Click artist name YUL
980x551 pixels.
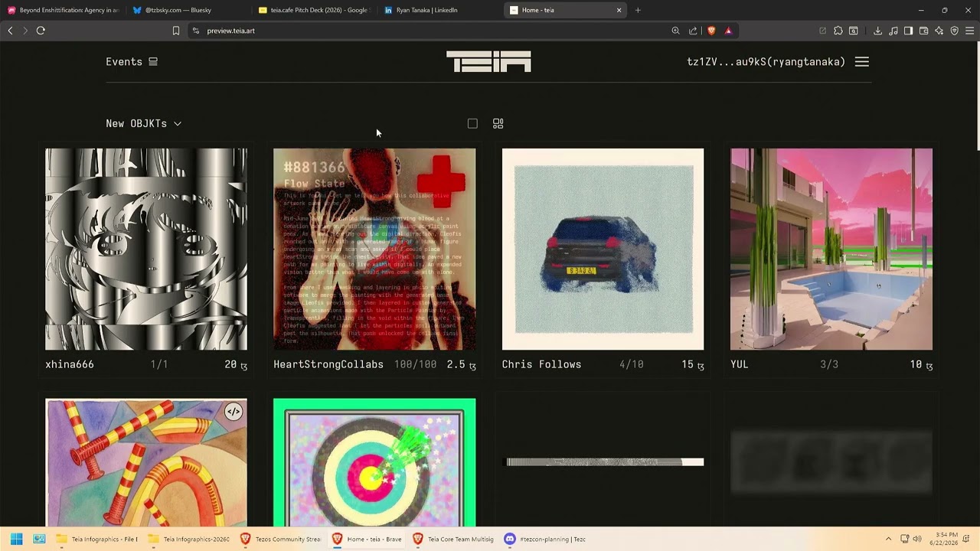click(740, 364)
